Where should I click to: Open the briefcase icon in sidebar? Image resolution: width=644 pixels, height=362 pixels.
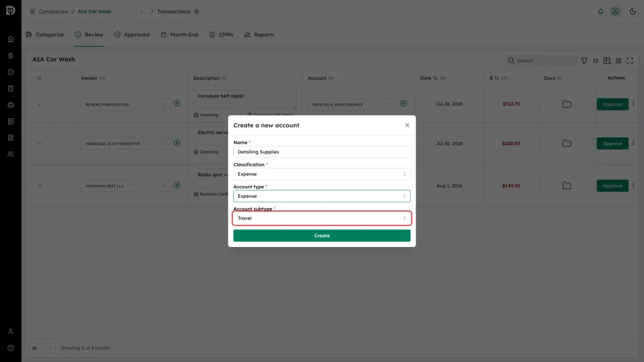(x=11, y=105)
